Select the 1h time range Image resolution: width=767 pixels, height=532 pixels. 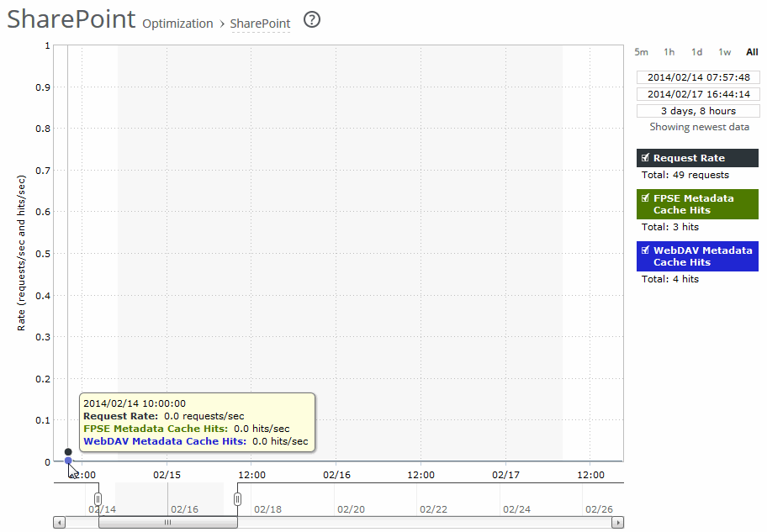pos(669,52)
